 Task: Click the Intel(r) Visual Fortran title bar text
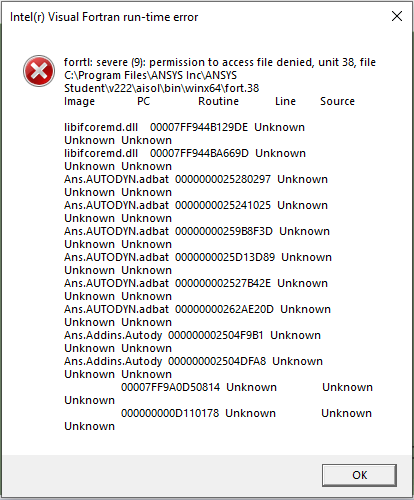tap(104, 17)
